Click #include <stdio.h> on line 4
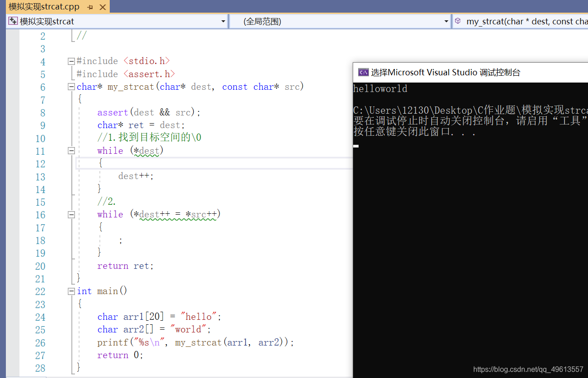588x378 pixels. coord(123,61)
